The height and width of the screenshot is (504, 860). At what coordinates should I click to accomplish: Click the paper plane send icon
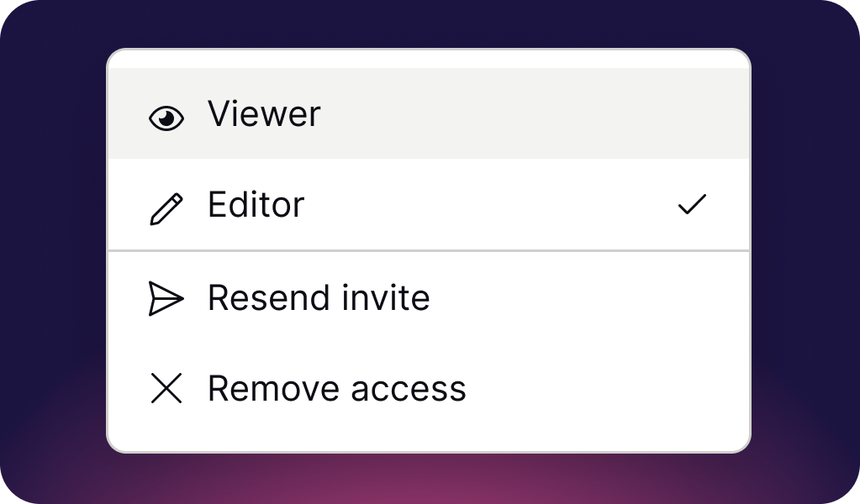pyautogui.click(x=166, y=299)
